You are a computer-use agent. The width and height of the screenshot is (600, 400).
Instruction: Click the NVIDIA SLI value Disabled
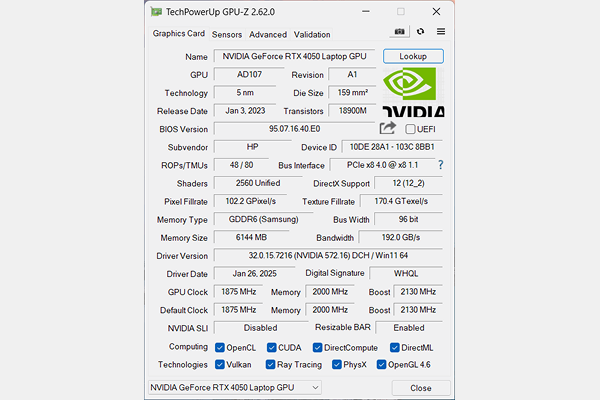[261, 328]
